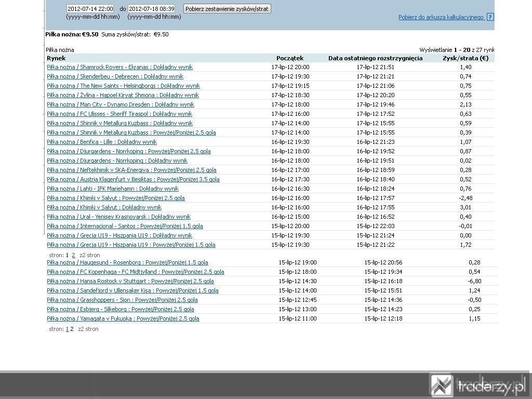Select the profit value 1,24

[474, 290]
